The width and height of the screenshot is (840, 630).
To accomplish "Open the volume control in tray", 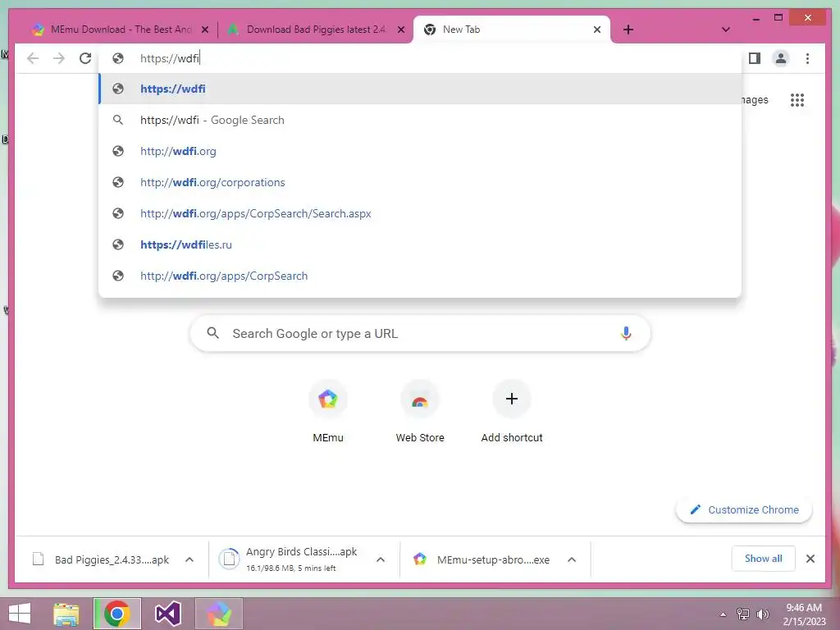I will (x=762, y=614).
